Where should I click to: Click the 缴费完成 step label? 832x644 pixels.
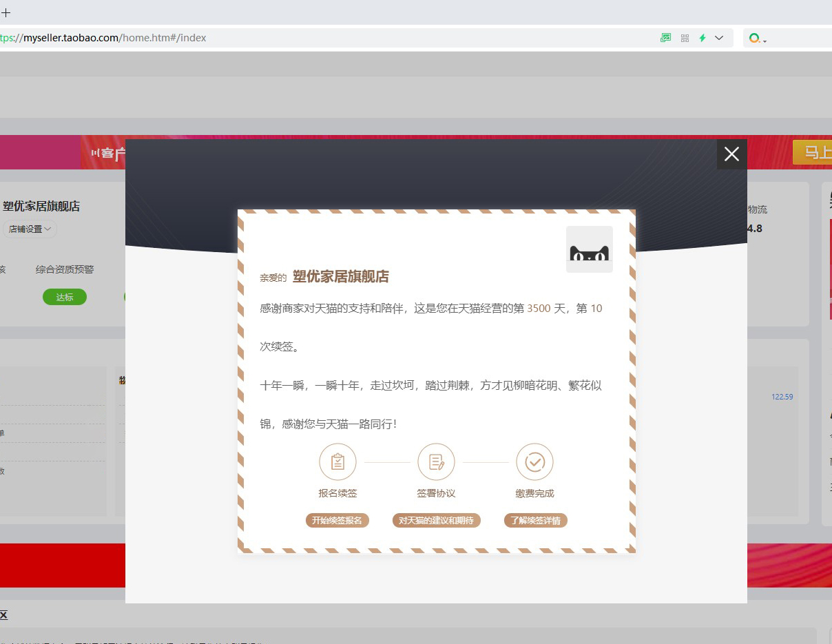pyautogui.click(x=535, y=493)
